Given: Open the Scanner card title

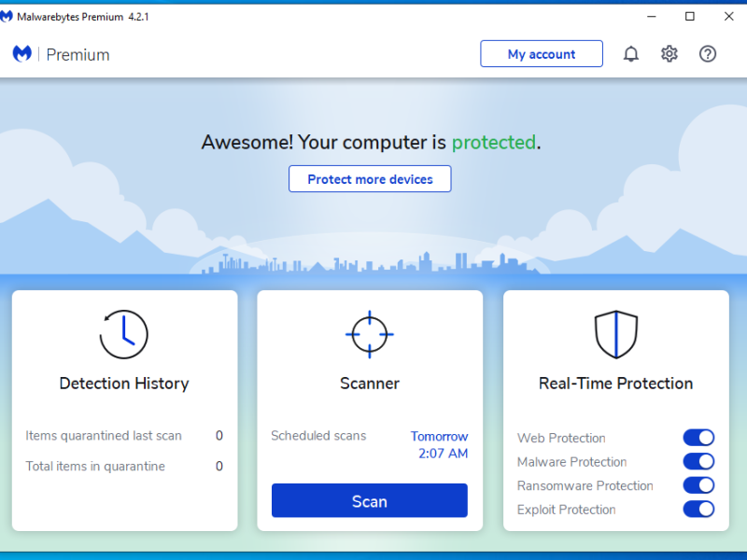Looking at the screenshot, I should click(370, 384).
